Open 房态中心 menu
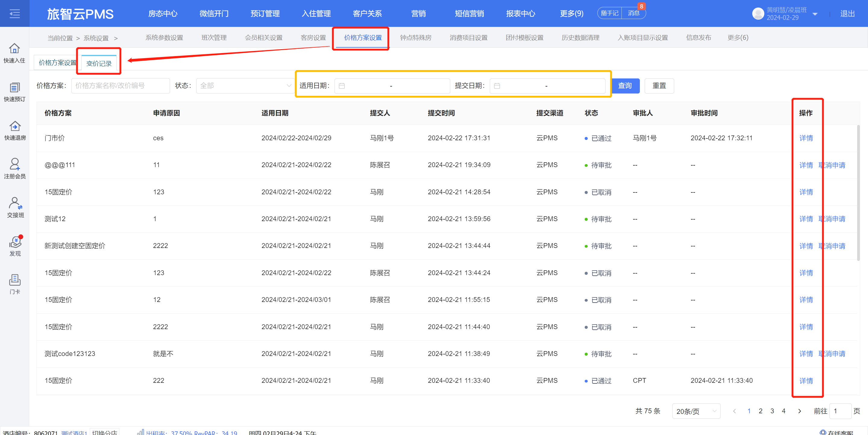This screenshot has width=868, height=435. coord(163,14)
